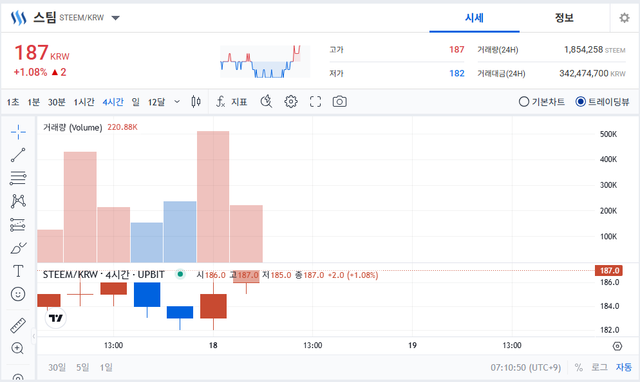This screenshot has width=640, height=382.
Task: Open the chart toolbar settings gear
Action: pos(291,102)
